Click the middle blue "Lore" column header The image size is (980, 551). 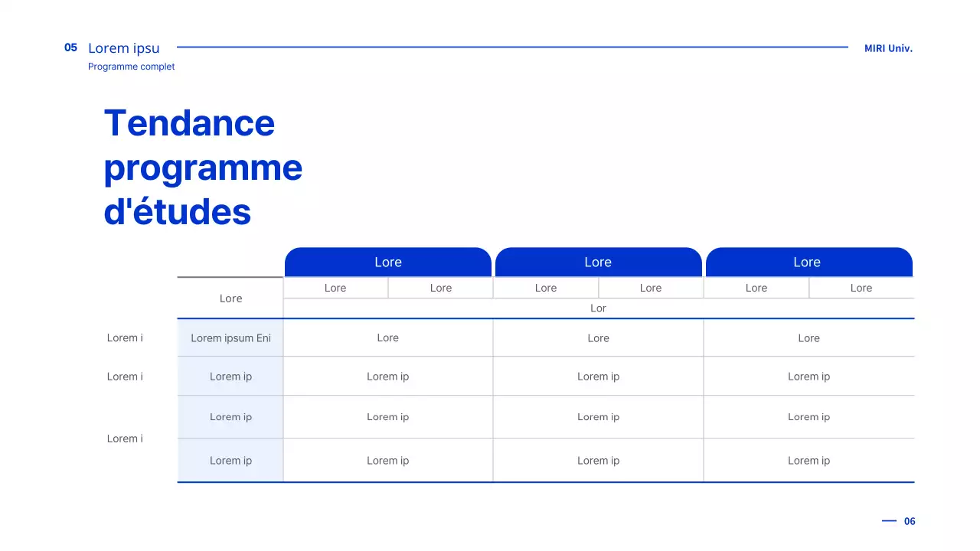click(x=598, y=262)
